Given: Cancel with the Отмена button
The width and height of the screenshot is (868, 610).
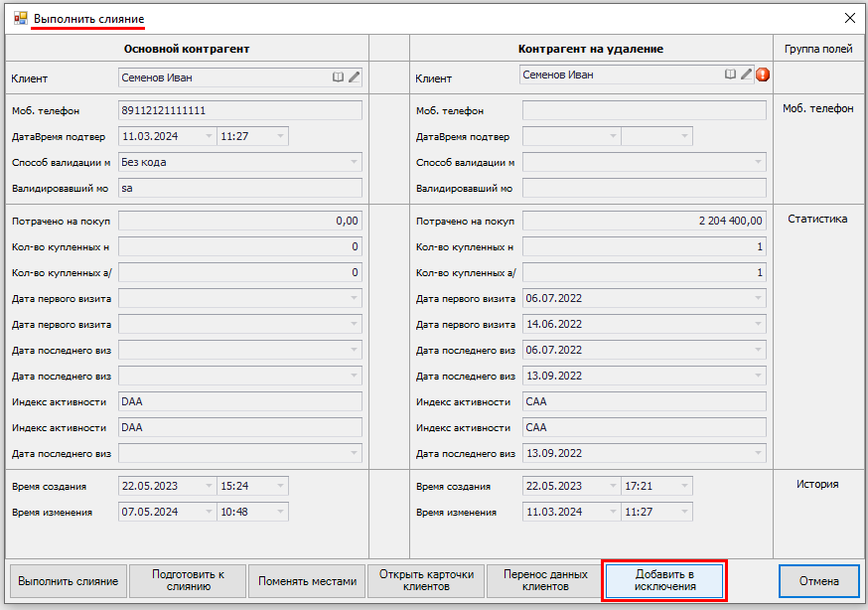Looking at the screenshot, I should tap(818, 581).
